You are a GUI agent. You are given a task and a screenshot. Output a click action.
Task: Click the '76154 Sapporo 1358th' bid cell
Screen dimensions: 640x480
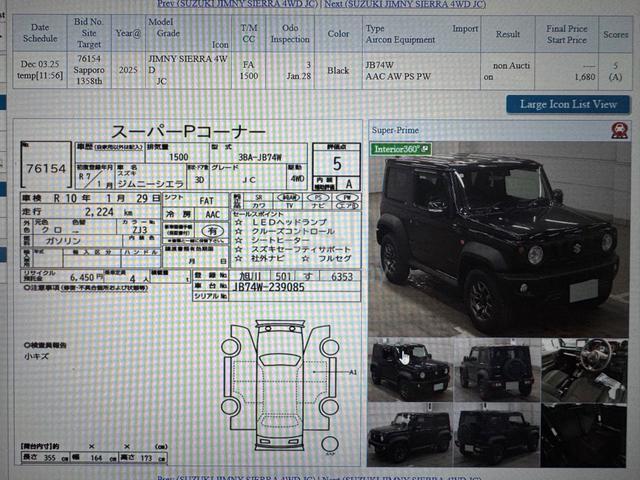[89, 70]
